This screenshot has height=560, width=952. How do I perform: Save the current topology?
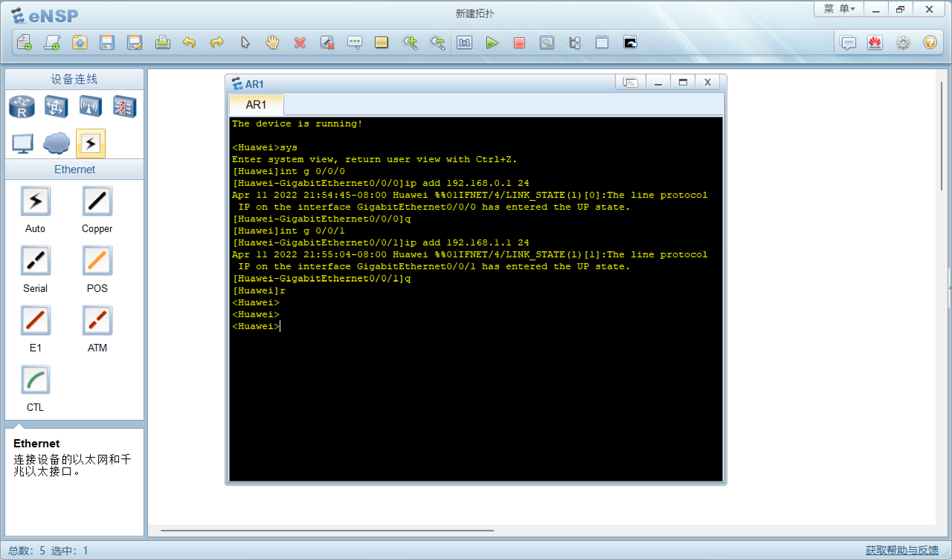[107, 42]
